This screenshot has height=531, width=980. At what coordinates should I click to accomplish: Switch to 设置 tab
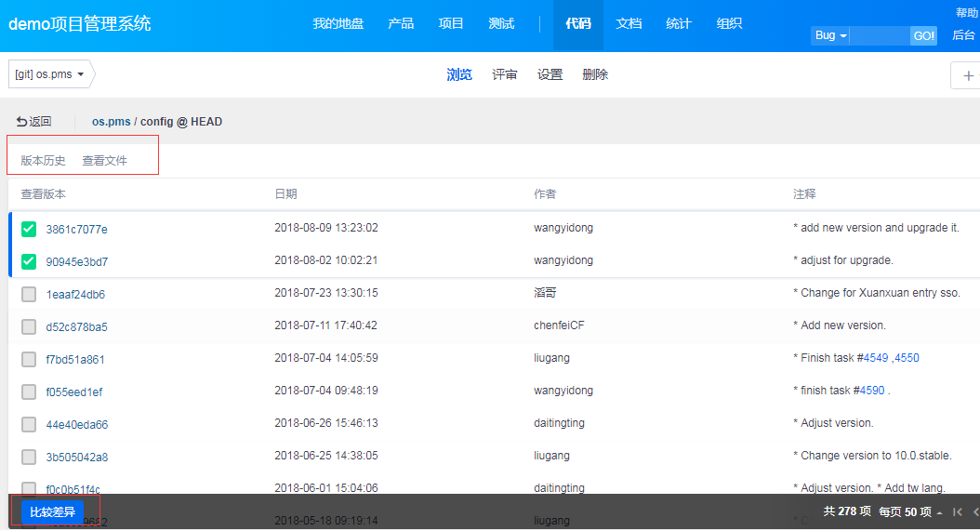(550, 74)
